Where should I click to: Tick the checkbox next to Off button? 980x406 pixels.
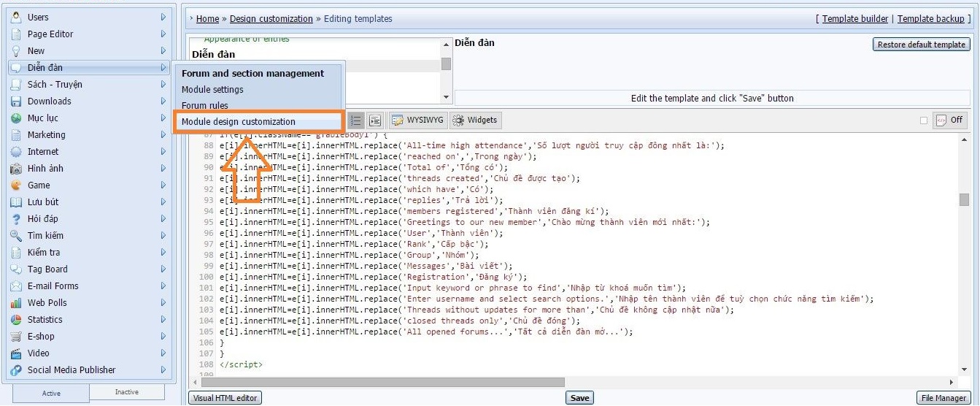(924, 120)
